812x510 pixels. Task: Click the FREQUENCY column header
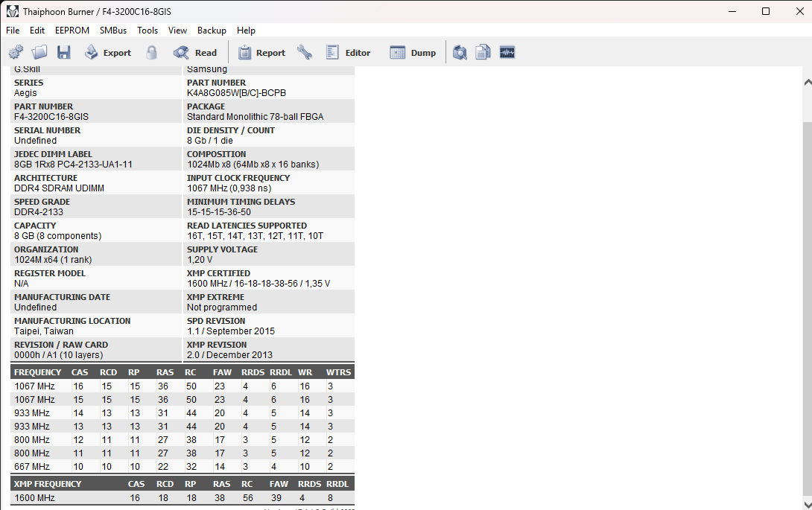[x=37, y=372]
